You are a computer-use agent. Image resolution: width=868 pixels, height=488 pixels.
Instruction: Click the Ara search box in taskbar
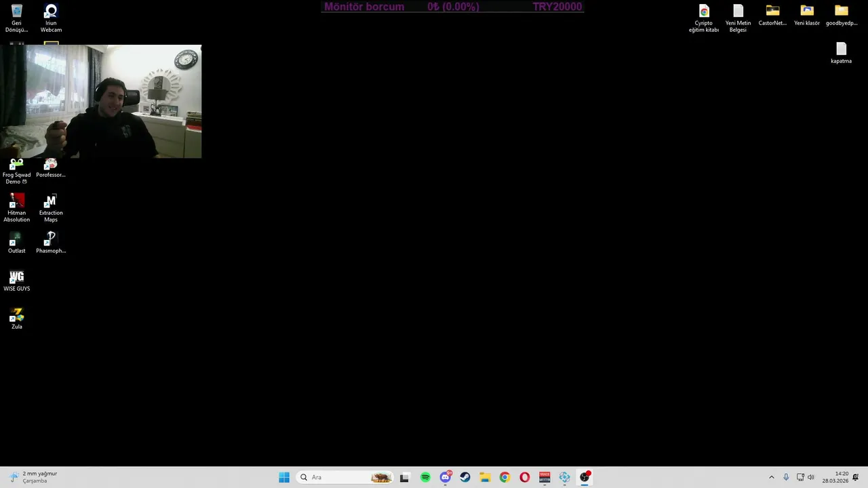345,477
